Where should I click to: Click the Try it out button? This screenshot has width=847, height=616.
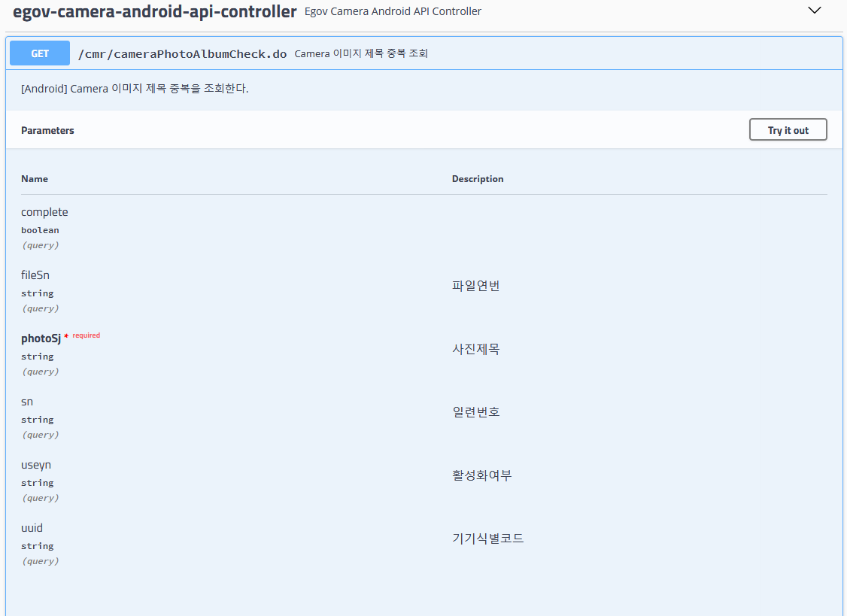tap(788, 130)
